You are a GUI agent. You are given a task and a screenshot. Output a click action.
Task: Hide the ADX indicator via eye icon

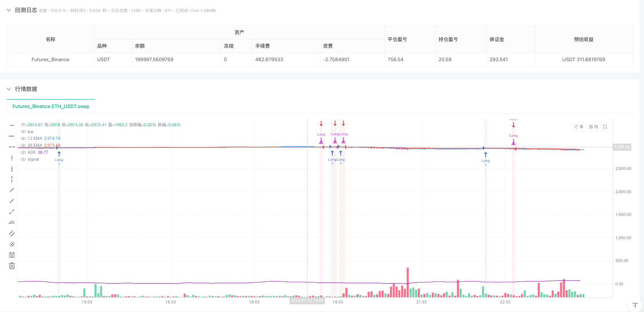click(x=23, y=153)
